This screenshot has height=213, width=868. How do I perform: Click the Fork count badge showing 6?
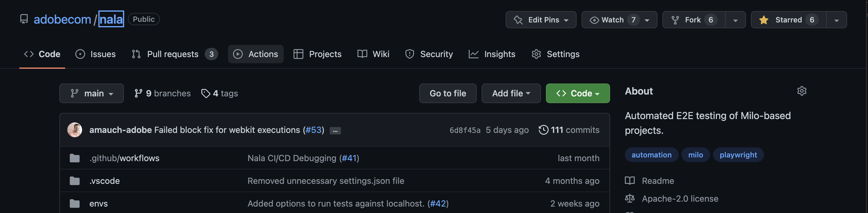pos(711,20)
